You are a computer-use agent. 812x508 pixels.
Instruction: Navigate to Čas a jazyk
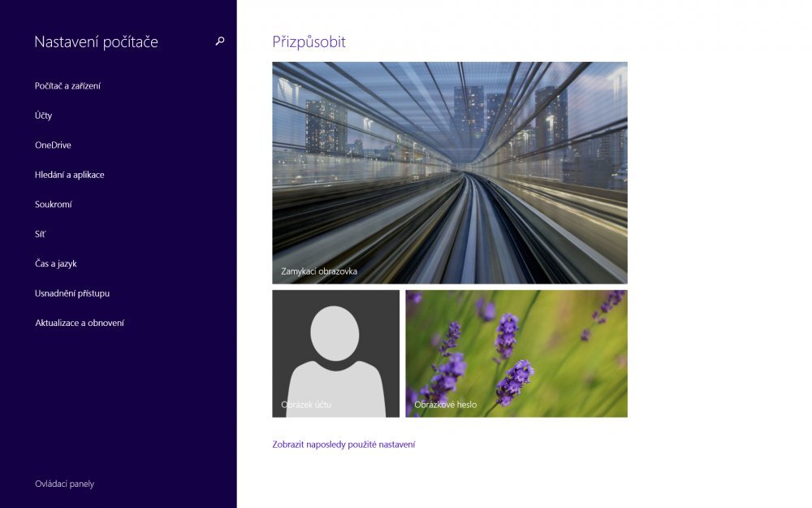click(56, 264)
